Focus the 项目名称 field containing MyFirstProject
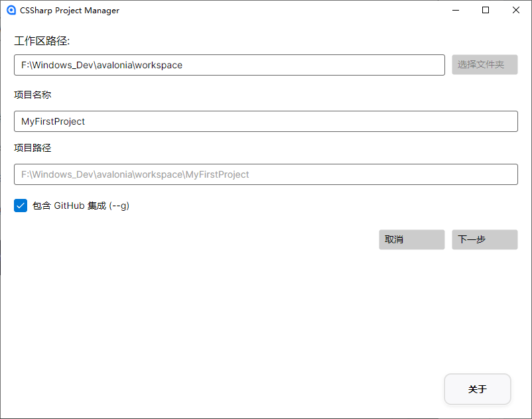This screenshot has width=532, height=419. (265, 121)
